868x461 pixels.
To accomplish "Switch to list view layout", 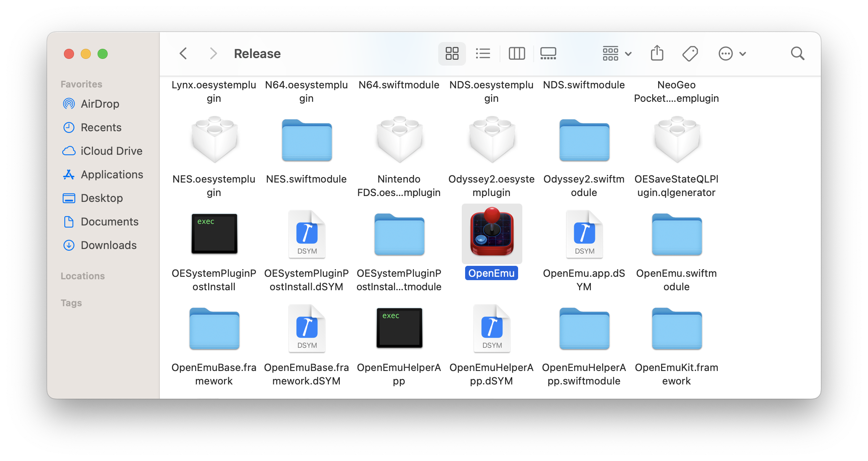I will (483, 54).
